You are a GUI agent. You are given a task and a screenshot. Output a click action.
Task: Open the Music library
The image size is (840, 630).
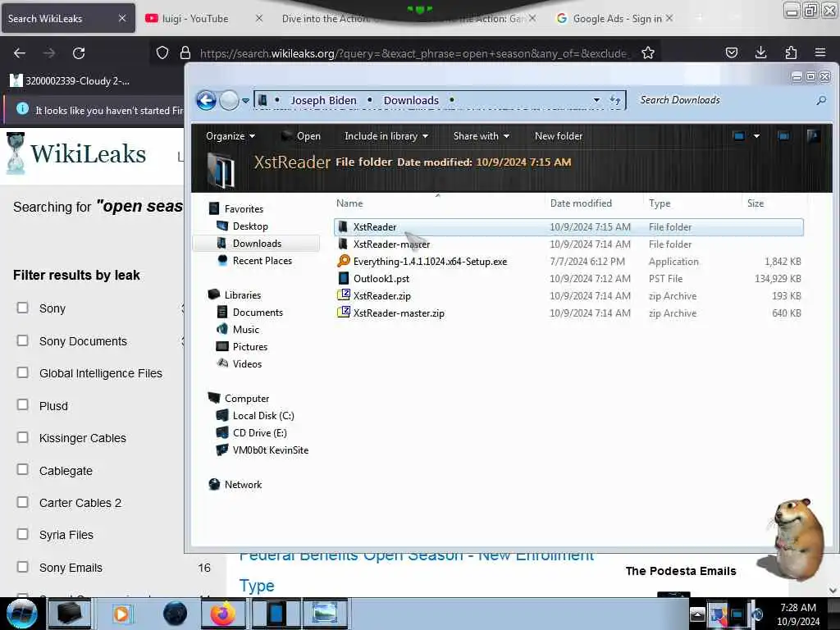[245, 330]
